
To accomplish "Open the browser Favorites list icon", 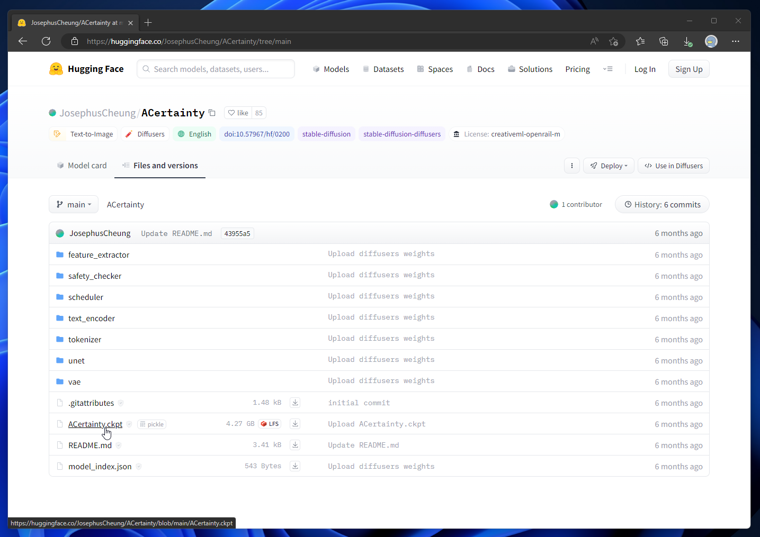I will tap(640, 41).
